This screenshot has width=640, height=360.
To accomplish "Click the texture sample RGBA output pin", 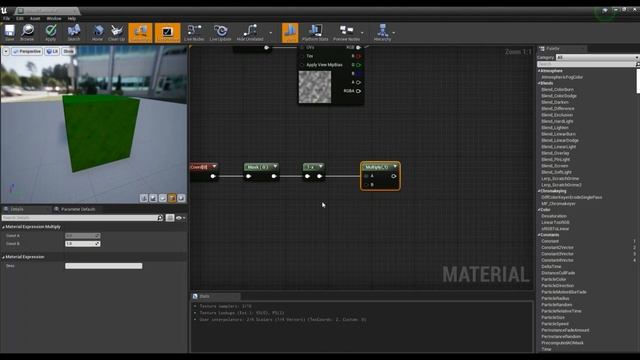I will [358, 91].
